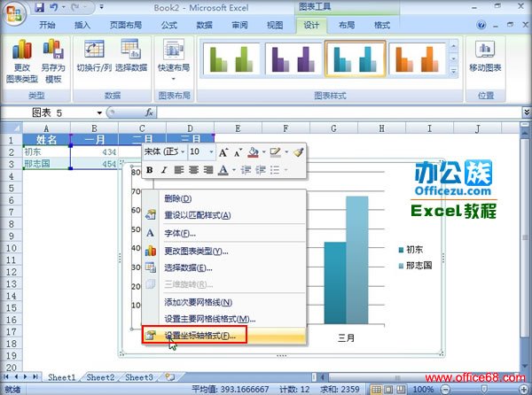Open the Name Box dropdown arrow
The height and width of the screenshot is (395, 532).
[x=99, y=112]
